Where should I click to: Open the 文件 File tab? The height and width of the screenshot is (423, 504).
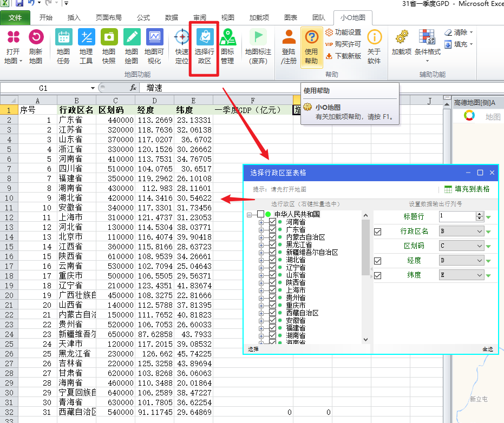pyautogui.click(x=15, y=18)
